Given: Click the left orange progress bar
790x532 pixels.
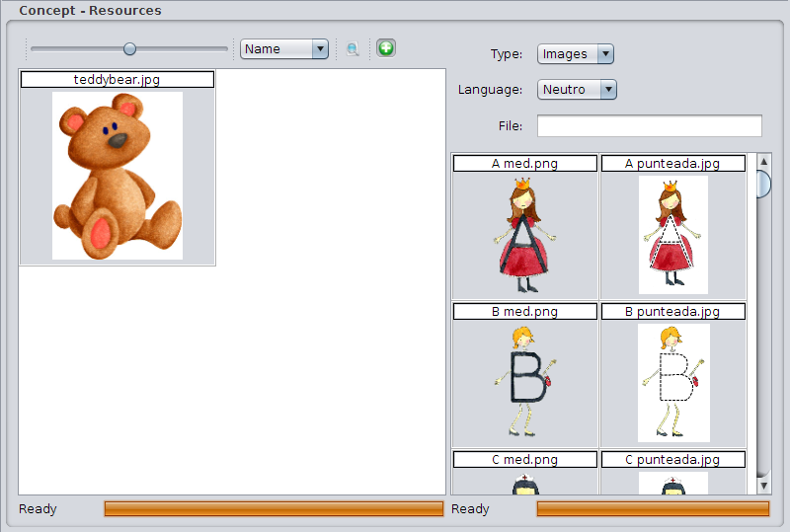Looking at the screenshot, I should (275, 509).
